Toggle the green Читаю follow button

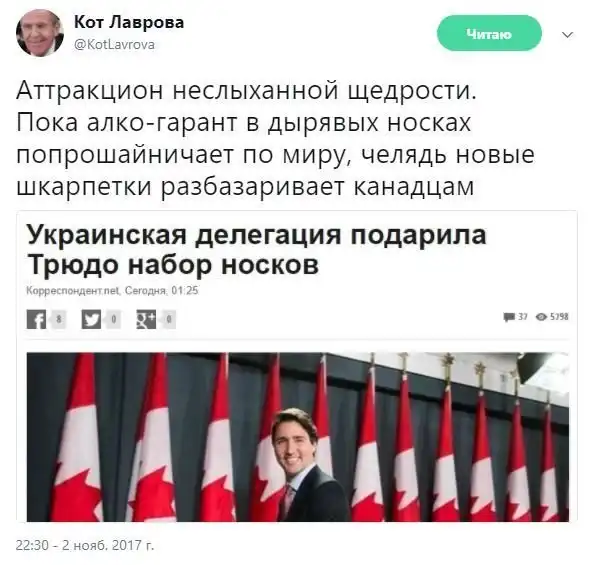[489, 34]
